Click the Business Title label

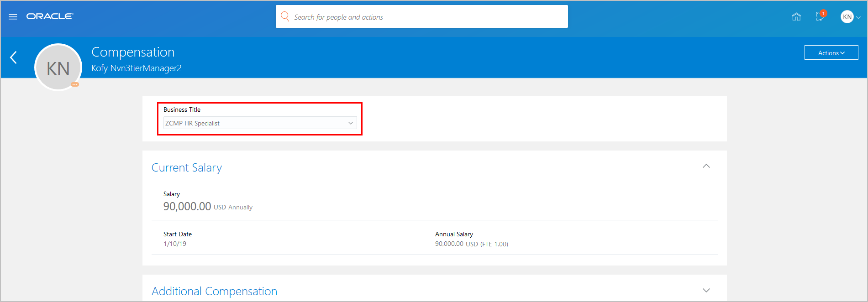[182, 109]
